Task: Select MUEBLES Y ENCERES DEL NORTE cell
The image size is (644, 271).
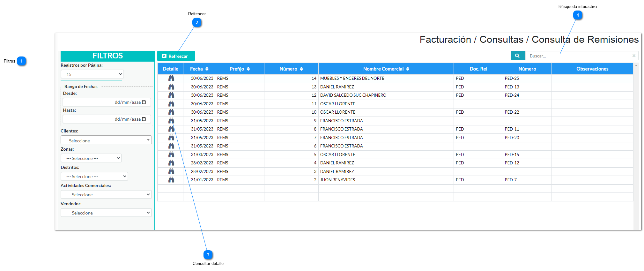Action: (386, 78)
